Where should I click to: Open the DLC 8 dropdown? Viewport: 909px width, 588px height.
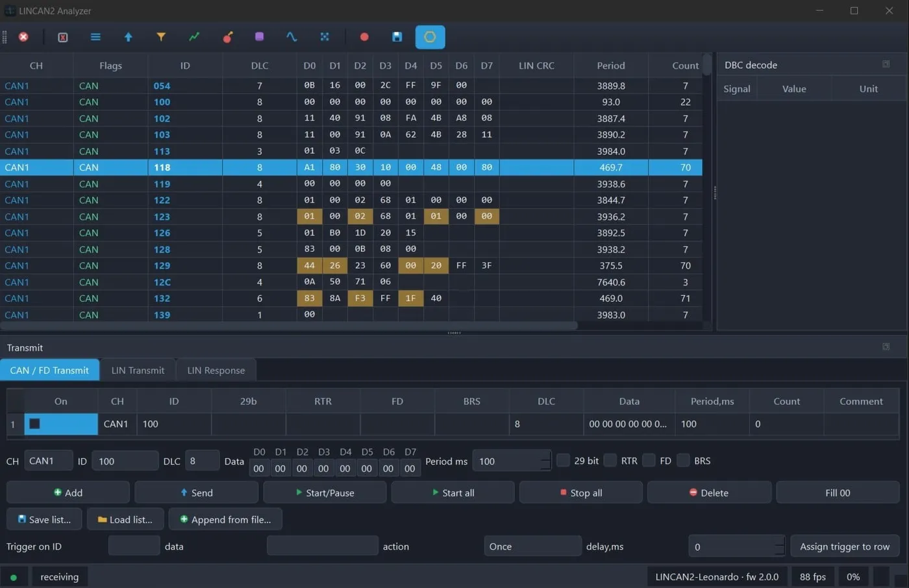coord(202,461)
